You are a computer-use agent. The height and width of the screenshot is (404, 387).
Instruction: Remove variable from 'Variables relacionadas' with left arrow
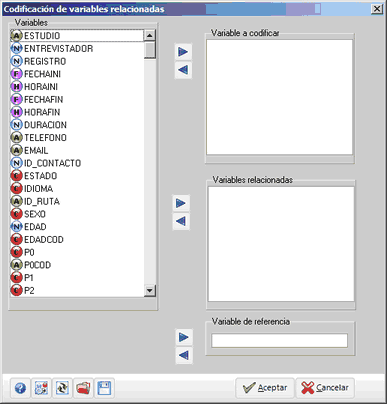coord(181,221)
